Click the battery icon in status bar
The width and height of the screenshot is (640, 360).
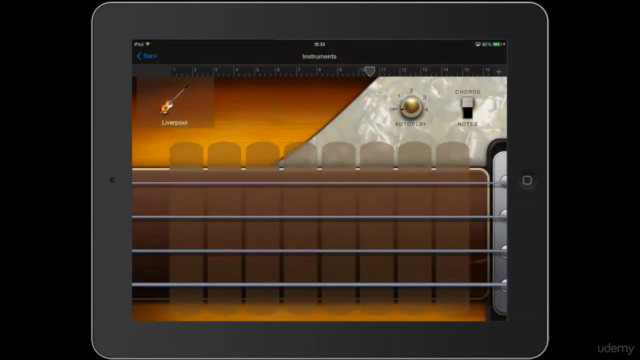(x=497, y=44)
